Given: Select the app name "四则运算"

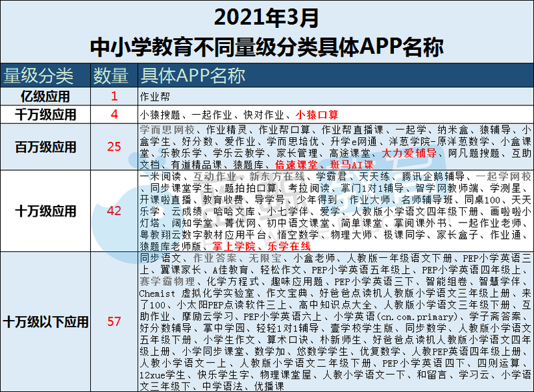Looking at the screenshot, I should tap(498, 363).
